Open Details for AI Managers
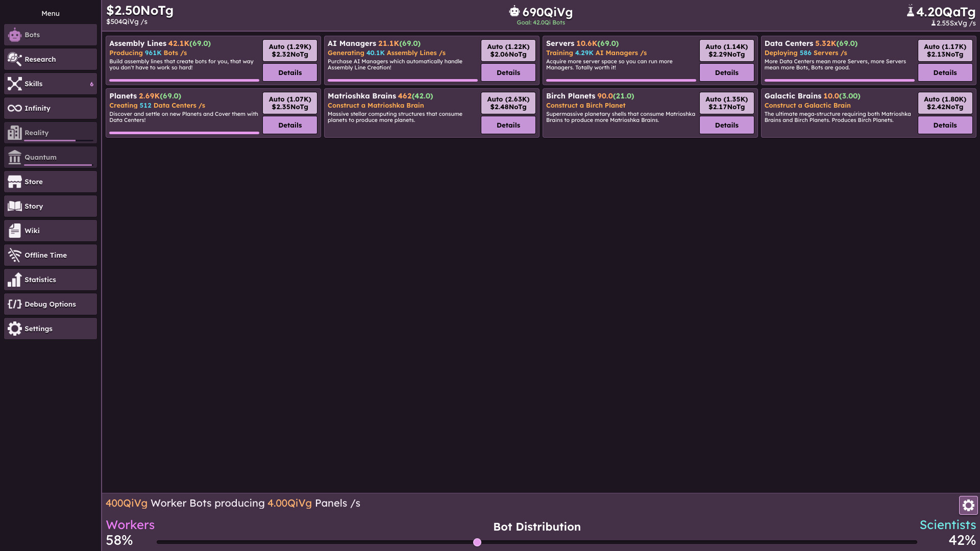 [508, 72]
